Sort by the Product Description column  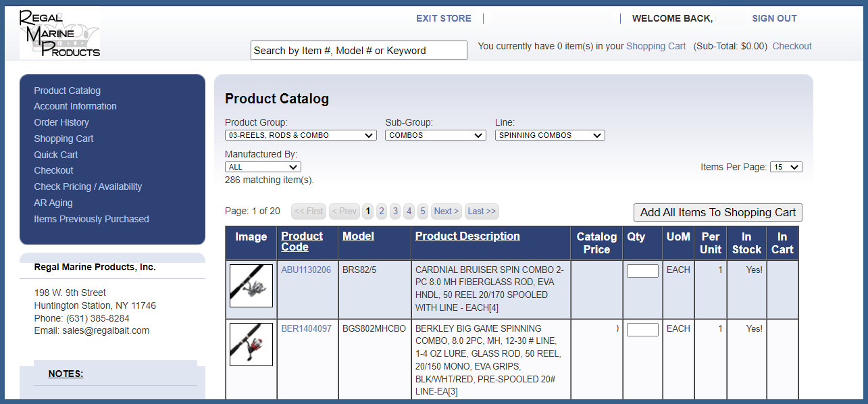tap(467, 236)
